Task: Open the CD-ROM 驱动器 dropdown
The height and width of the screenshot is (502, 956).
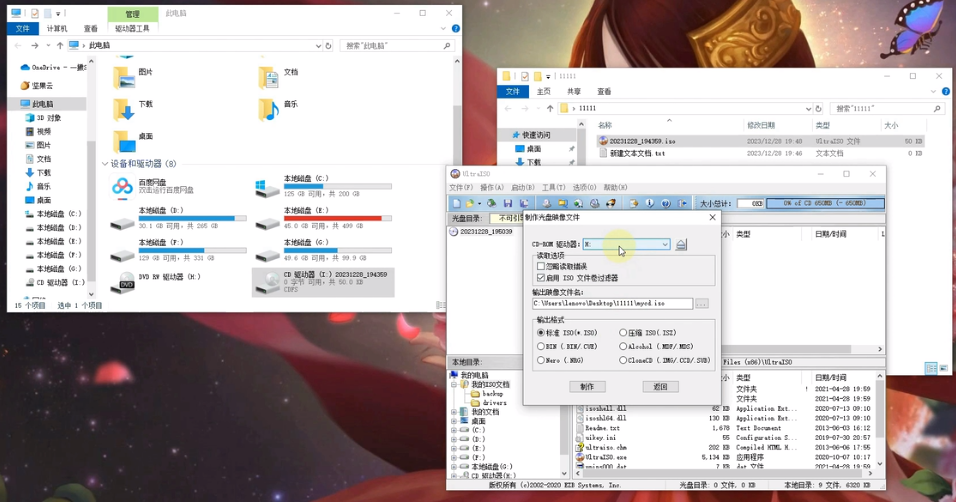Action: click(665, 245)
